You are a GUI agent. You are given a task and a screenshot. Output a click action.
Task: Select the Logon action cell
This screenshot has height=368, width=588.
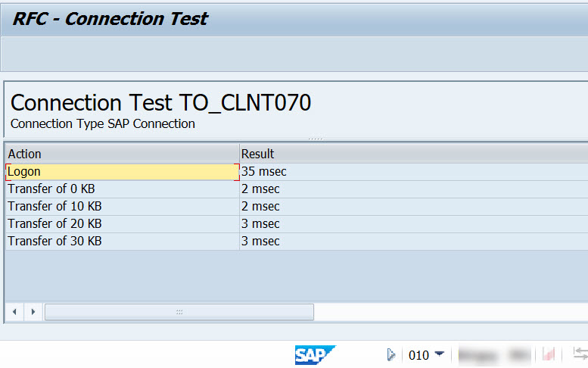click(x=121, y=172)
